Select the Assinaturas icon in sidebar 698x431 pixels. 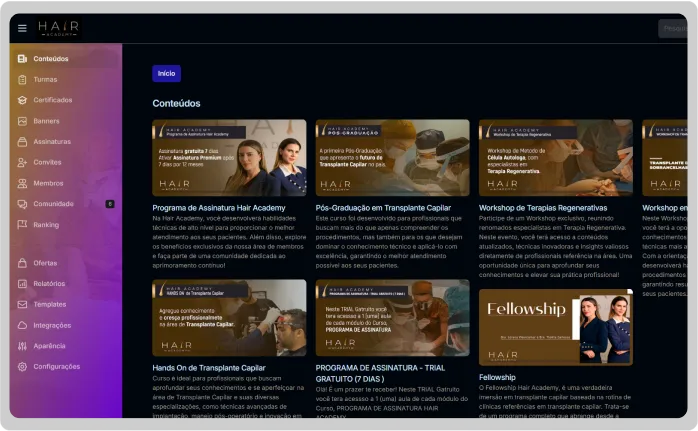pos(22,142)
